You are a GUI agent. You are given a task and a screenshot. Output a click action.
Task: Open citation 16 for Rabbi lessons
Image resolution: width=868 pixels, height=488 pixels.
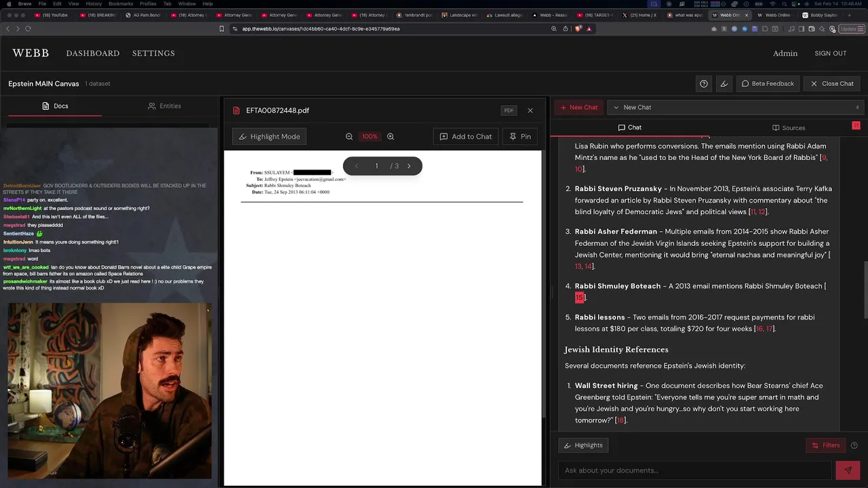pyautogui.click(x=759, y=329)
